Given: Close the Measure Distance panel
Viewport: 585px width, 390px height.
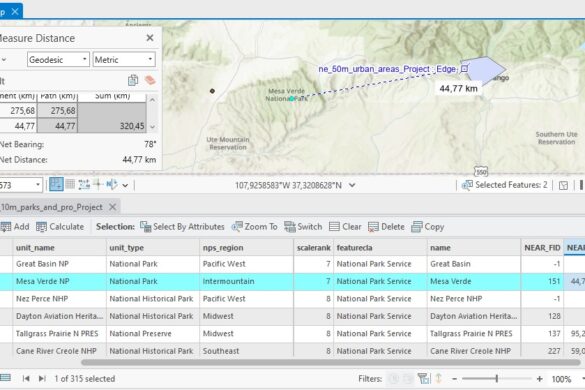Looking at the screenshot, I should (x=150, y=38).
